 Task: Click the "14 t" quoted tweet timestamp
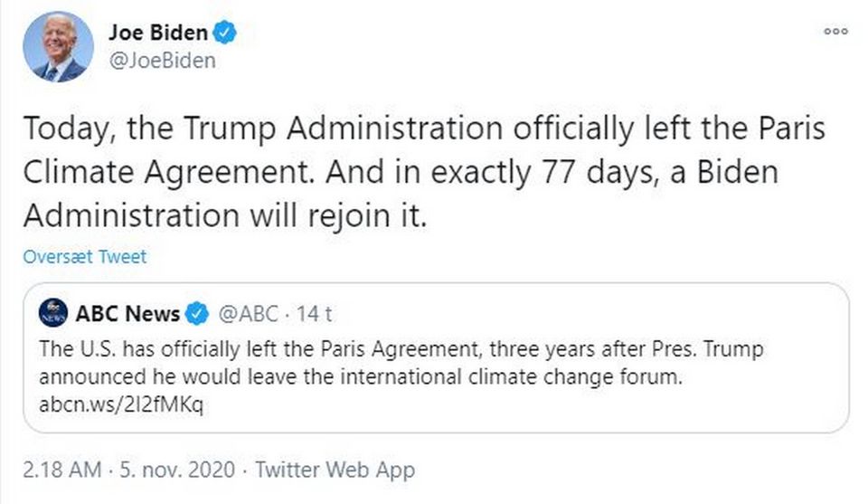(315, 314)
